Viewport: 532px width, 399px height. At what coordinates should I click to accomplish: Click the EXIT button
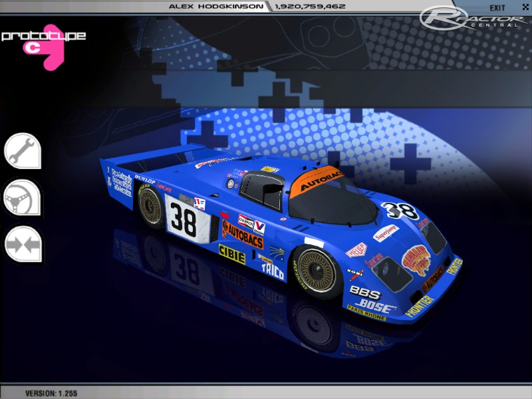tap(497, 7)
